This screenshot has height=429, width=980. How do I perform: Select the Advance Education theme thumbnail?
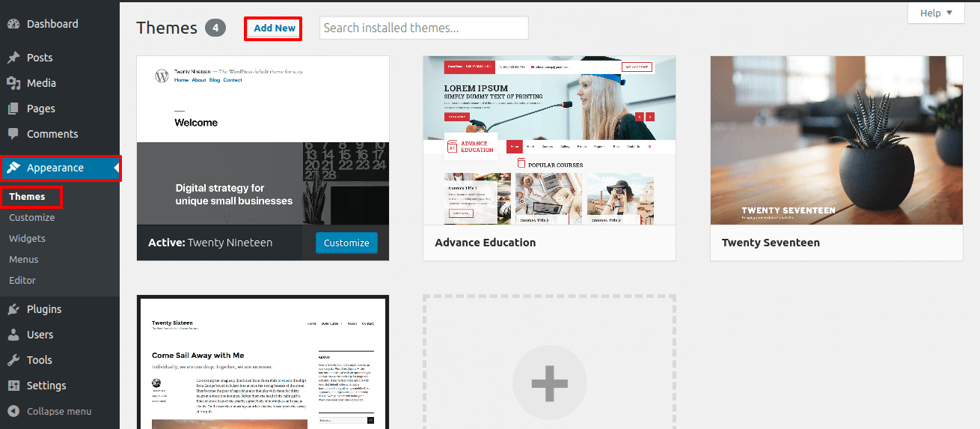(549, 140)
